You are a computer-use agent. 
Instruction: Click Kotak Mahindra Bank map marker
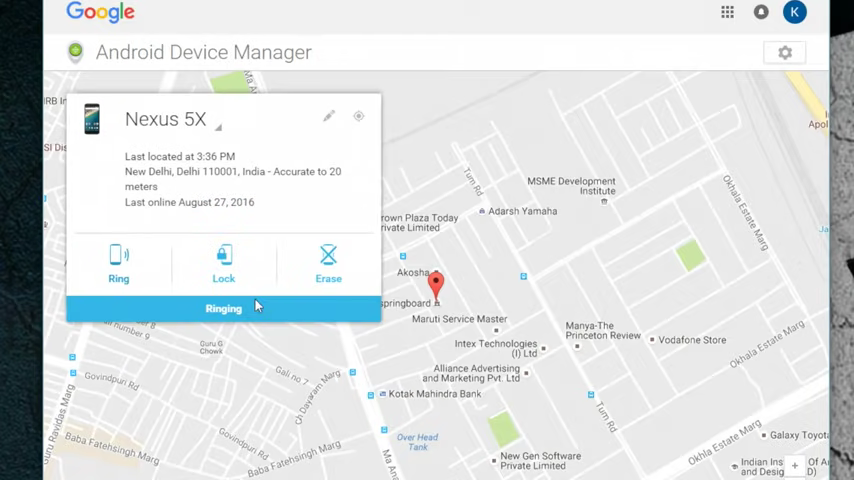[383, 394]
